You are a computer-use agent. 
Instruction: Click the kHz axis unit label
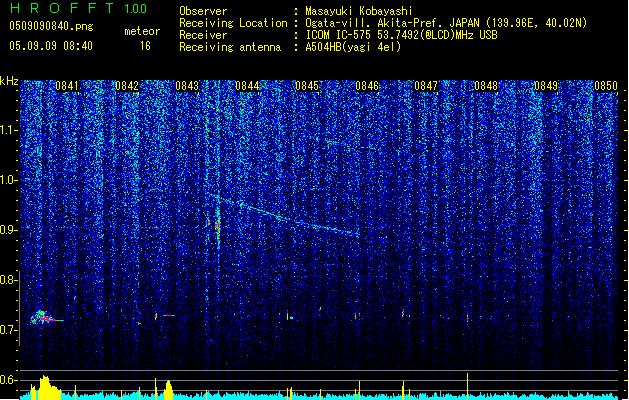[9, 81]
